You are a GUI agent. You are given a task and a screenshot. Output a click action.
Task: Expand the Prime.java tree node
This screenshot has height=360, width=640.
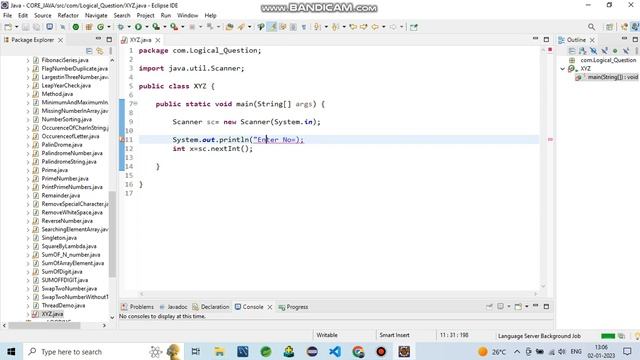(x=28, y=170)
